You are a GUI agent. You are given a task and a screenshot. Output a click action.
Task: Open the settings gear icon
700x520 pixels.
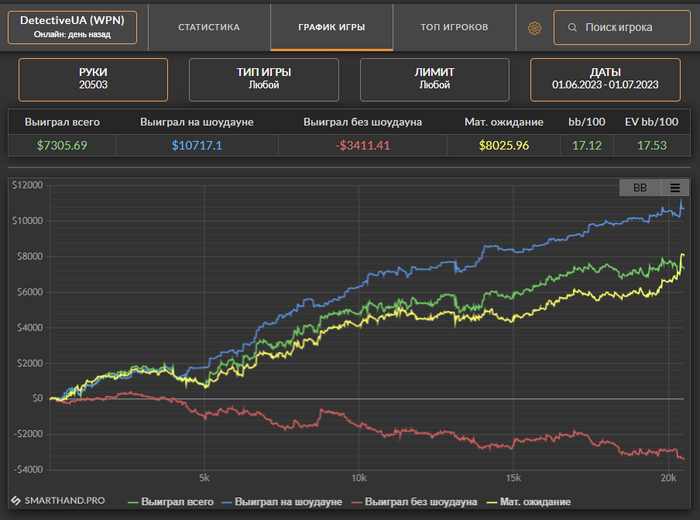[534, 28]
